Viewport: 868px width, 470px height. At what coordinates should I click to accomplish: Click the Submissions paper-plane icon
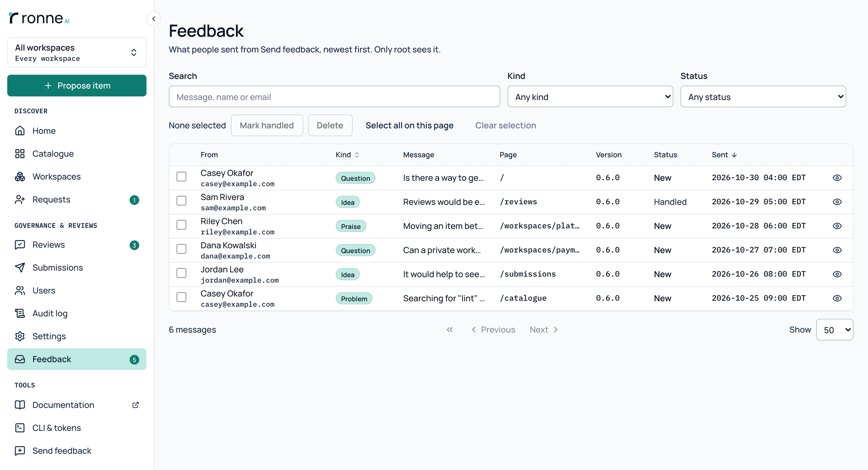pyautogui.click(x=20, y=268)
